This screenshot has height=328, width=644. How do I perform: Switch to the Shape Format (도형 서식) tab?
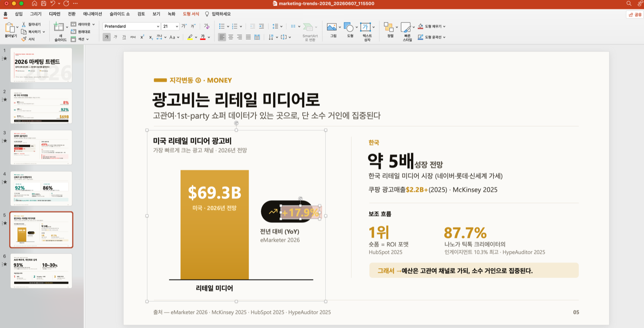coord(191,14)
